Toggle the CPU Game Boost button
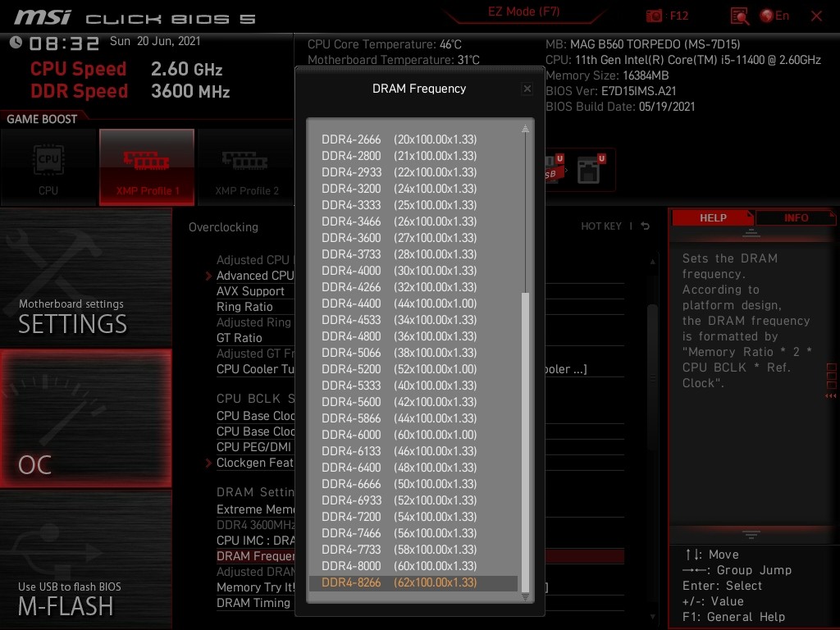Viewport: 840px width, 630px height. coord(48,167)
